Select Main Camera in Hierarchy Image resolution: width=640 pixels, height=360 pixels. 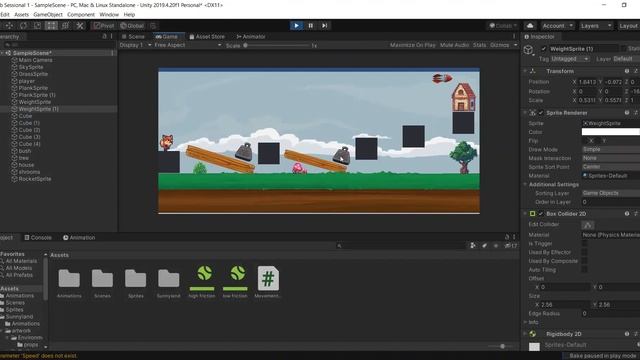tap(35, 60)
